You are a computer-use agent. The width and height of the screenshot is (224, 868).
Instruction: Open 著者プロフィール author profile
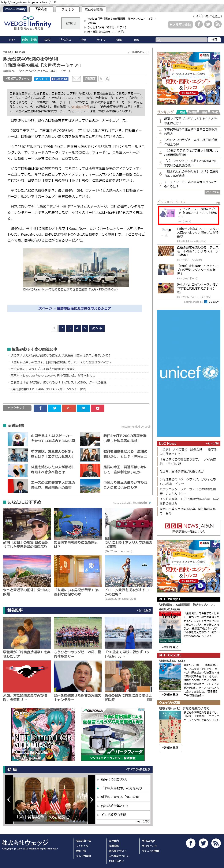coord(18,79)
